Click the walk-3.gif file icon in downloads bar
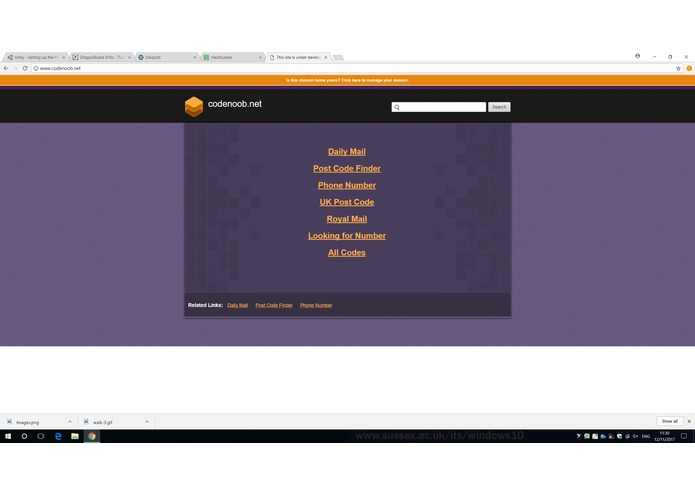Image resolution: width=695 pixels, height=494 pixels. (86, 422)
